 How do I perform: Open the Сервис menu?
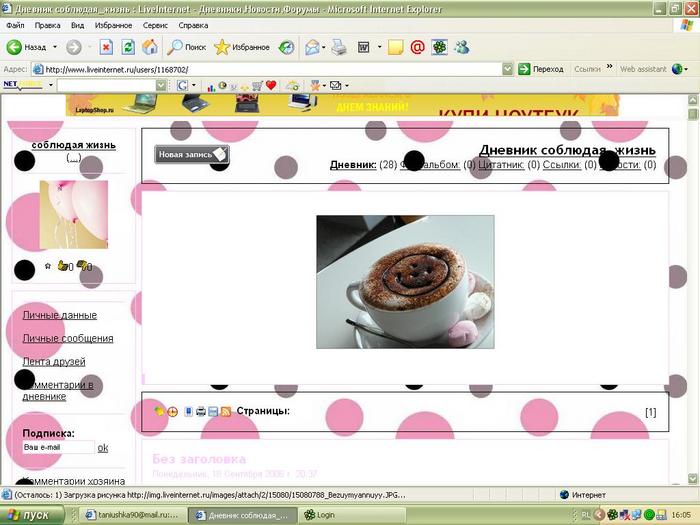155,25
